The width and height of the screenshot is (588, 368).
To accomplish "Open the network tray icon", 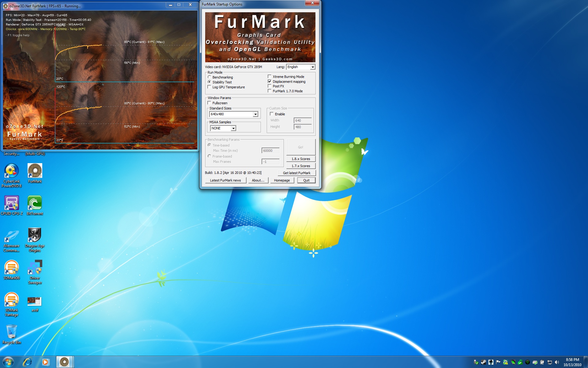I will coord(550,362).
